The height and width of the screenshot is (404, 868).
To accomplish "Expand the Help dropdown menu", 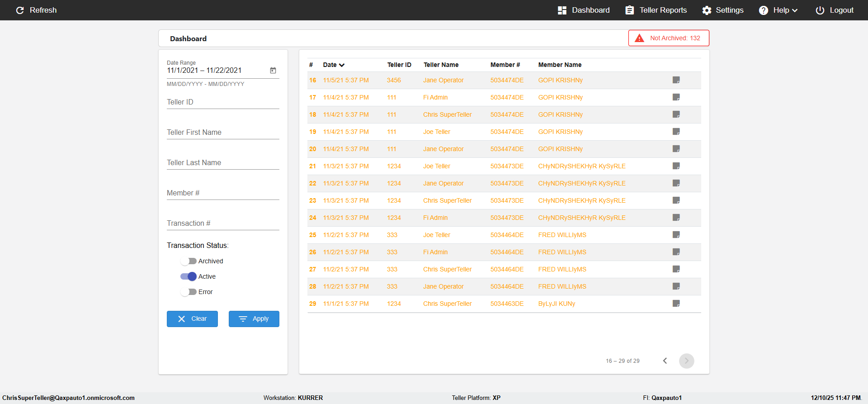I will 778,10.
